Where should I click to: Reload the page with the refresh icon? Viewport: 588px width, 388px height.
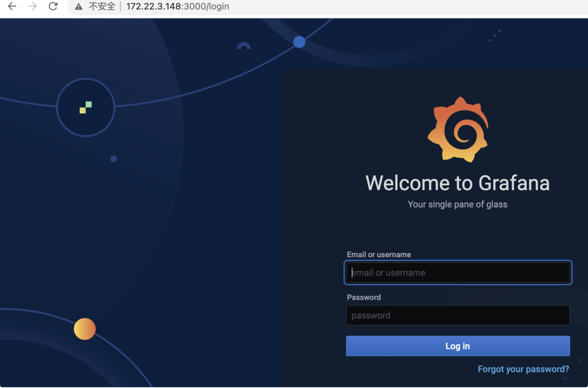[x=53, y=6]
